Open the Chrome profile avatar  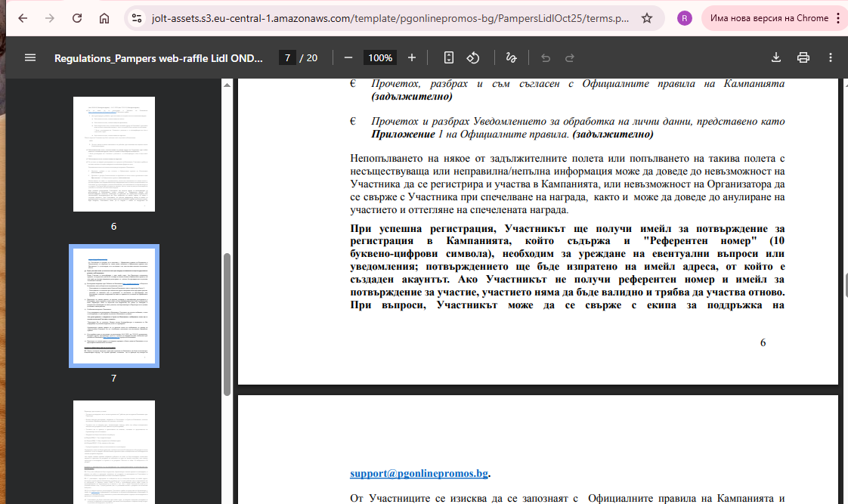pyautogui.click(x=684, y=18)
